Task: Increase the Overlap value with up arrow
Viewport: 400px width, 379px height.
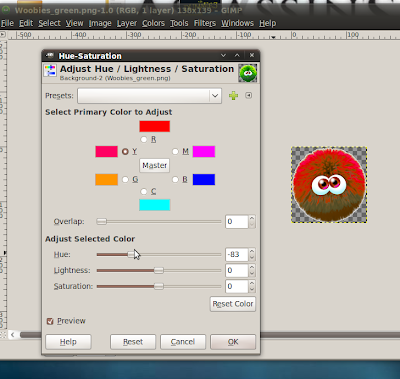Action: click(252, 218)
